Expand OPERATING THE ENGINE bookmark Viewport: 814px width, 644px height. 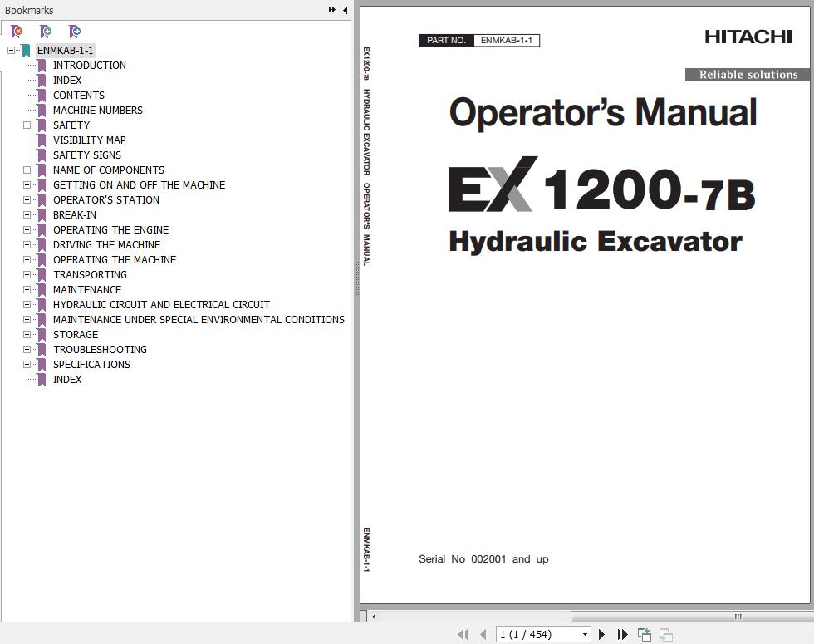pyautogui.click(x=27, y=229)
